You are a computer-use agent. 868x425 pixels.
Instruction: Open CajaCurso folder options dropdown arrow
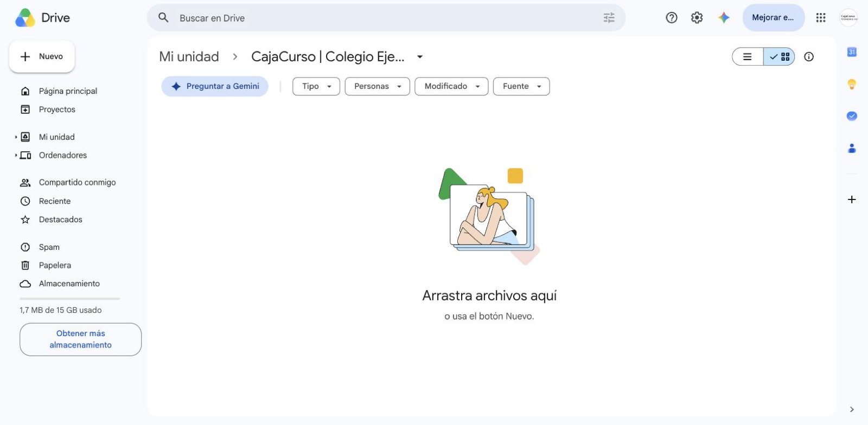pos(420,56)
